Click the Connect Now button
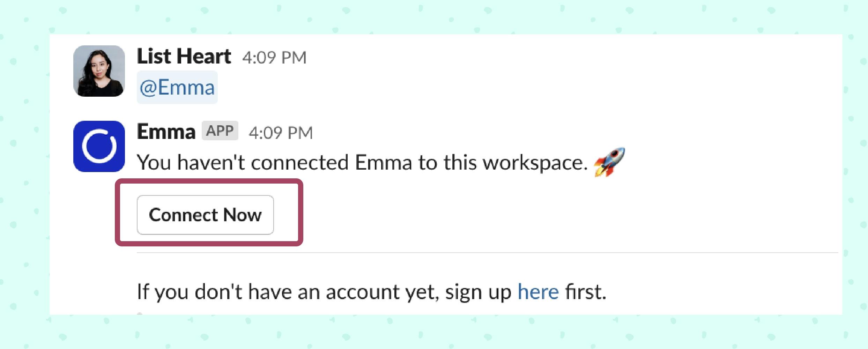Screen dimensions: 868x349 coord(205,215)
